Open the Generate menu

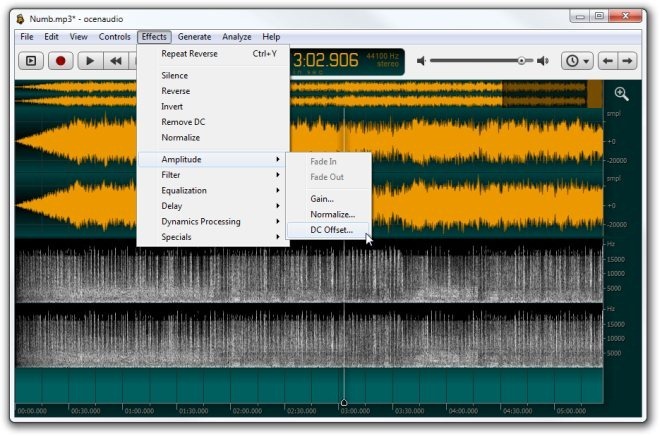194,37
